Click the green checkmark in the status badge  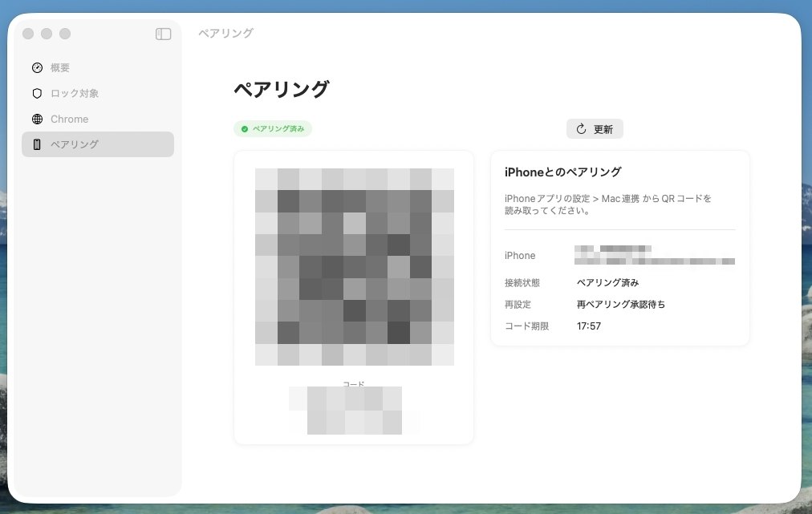pos(245,129)
